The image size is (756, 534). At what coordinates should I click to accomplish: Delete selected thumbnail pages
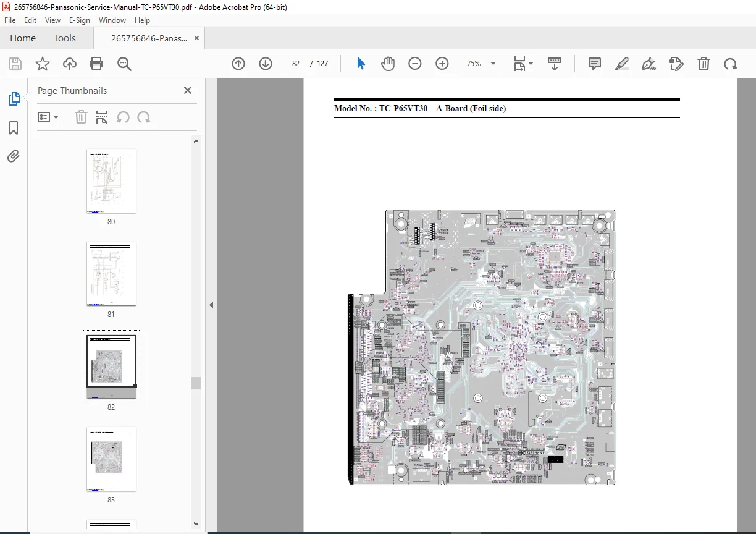click(x=81, y=117)
